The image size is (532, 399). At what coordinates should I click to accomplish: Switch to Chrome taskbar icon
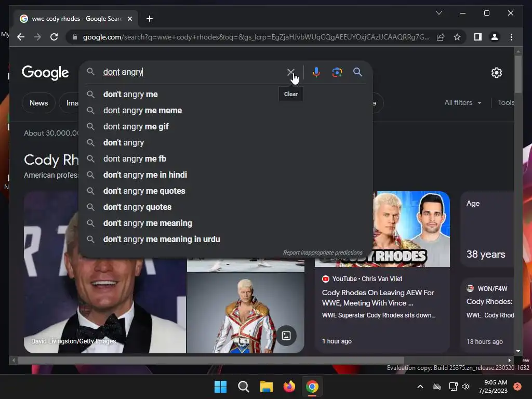click(x=312, y=387)
